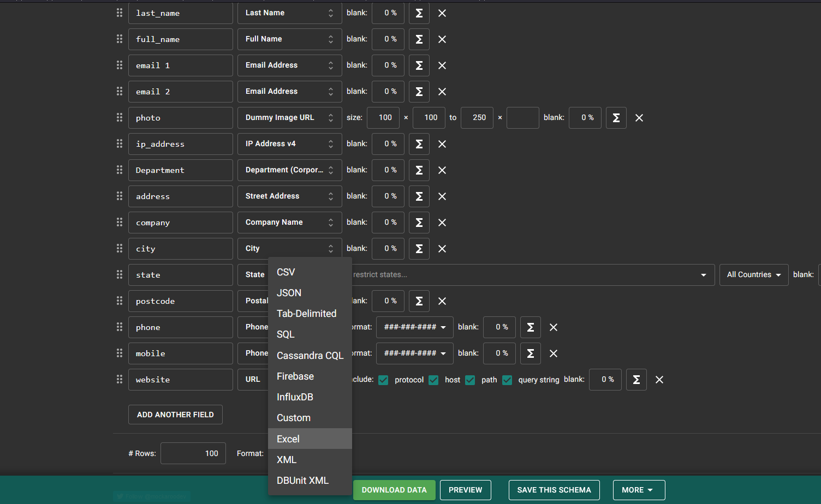Choose Tab-Delimited format
Screen dimensions: 821x504
tap(310, 314)
